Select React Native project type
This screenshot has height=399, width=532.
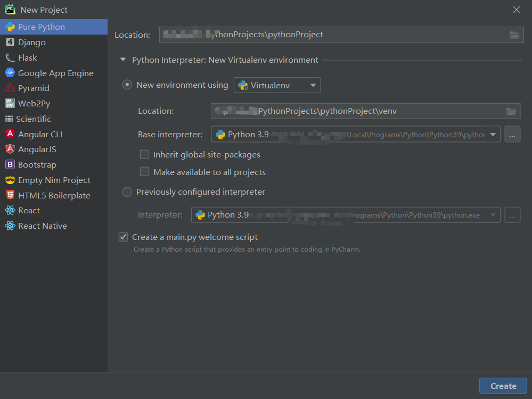click(x=54, y=226)
